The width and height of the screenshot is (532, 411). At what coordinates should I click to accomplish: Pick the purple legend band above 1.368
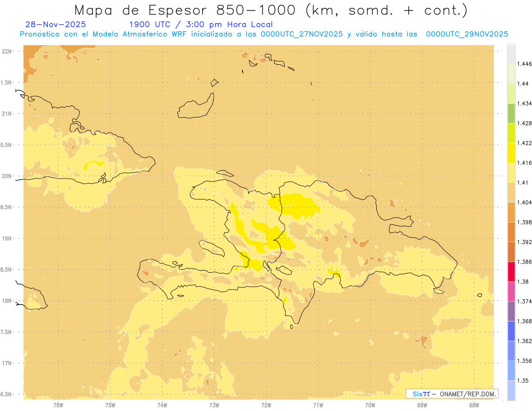511,311
